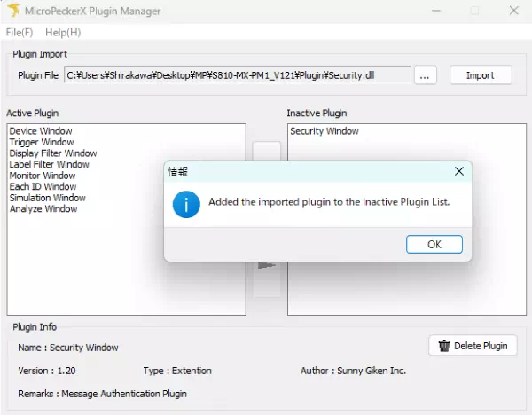Click the blue information icon
This screenshot has width=532, height=415.
point(186,202)
